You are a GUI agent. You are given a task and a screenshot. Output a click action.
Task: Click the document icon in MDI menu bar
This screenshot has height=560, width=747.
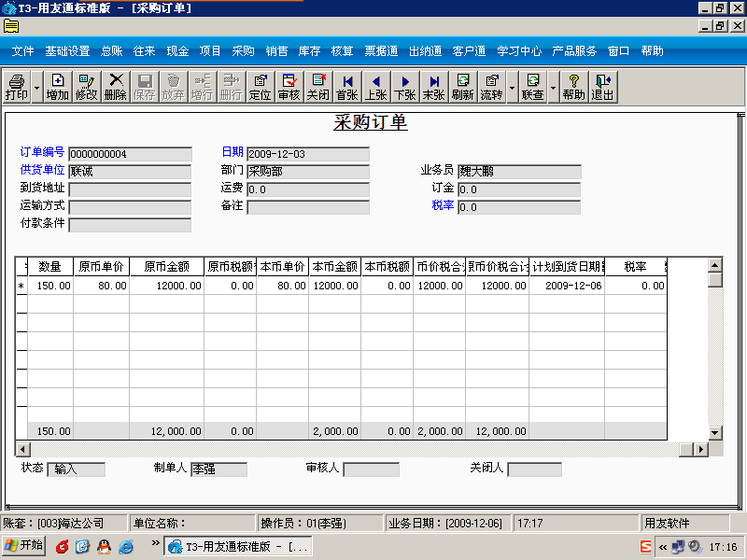(11, 26)
